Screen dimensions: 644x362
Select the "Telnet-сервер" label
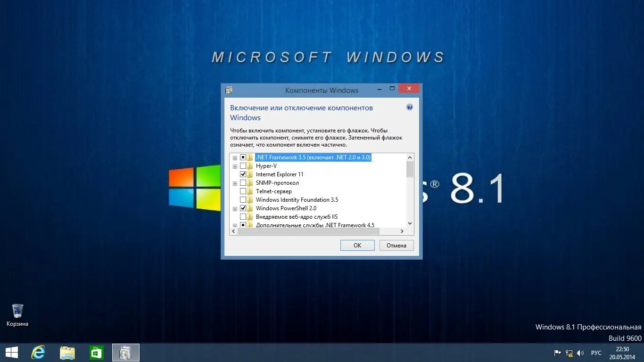[x=274, y=191]
